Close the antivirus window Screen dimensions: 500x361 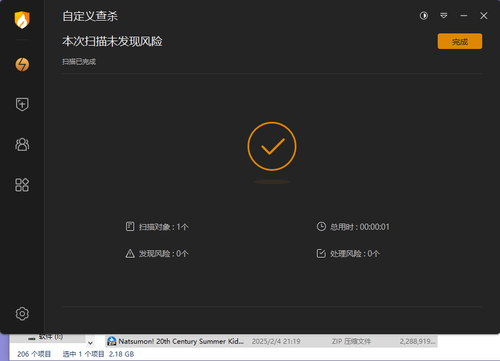(x=484, y=16)
